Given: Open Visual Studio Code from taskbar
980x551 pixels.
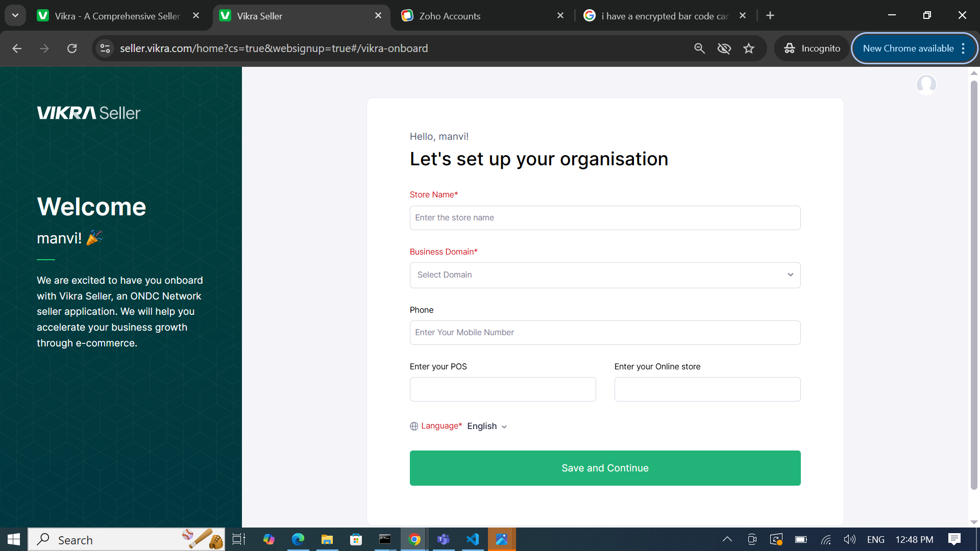Looking at the screenshot, I should 473,539.
